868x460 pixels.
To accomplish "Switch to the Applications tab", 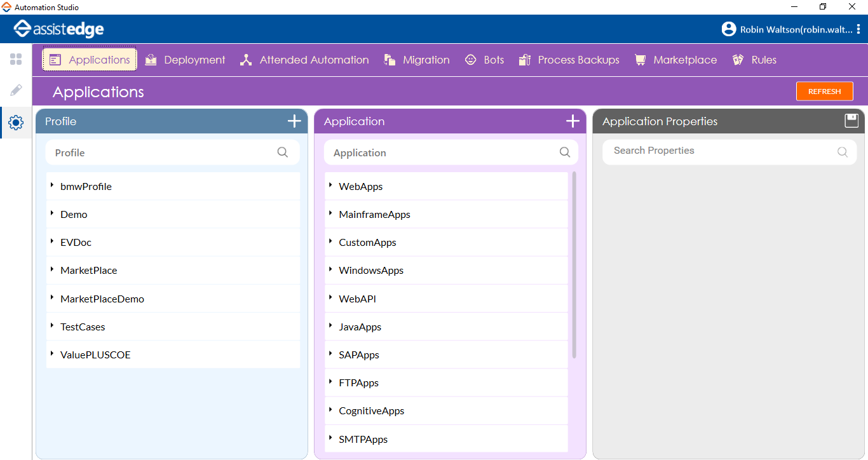I will point(90,60).
